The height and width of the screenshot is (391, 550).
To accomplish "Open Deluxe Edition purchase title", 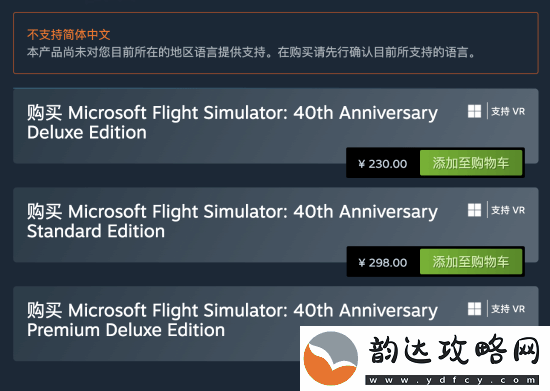I will click(232, 122).
